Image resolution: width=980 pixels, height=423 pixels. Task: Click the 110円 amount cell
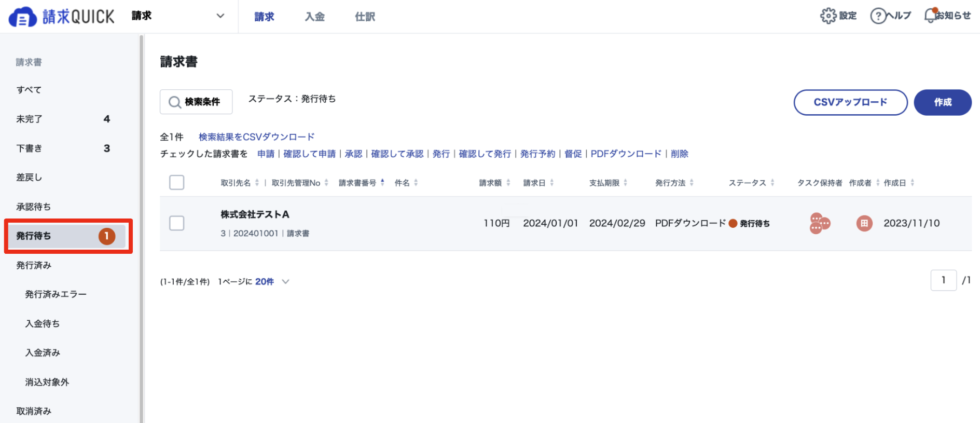[x=496, y=223]
